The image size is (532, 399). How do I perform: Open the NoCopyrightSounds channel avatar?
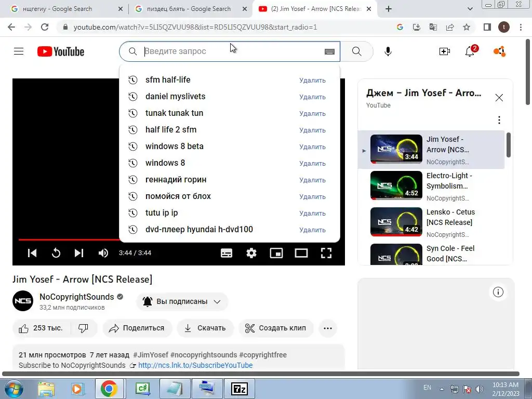tap(23, 301)
